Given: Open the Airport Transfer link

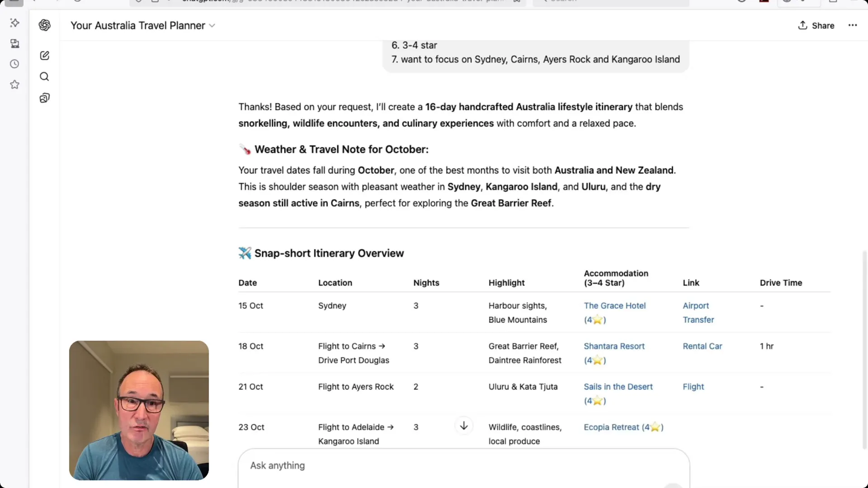Looking at the screenshot, I should click(698, 313).
